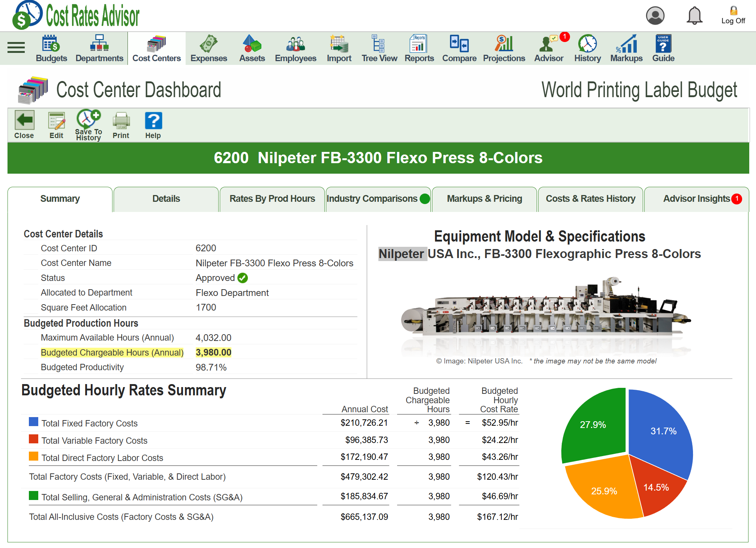Save this cost center to history
Viewport: 756px width, 548px height.
(88, 125)
